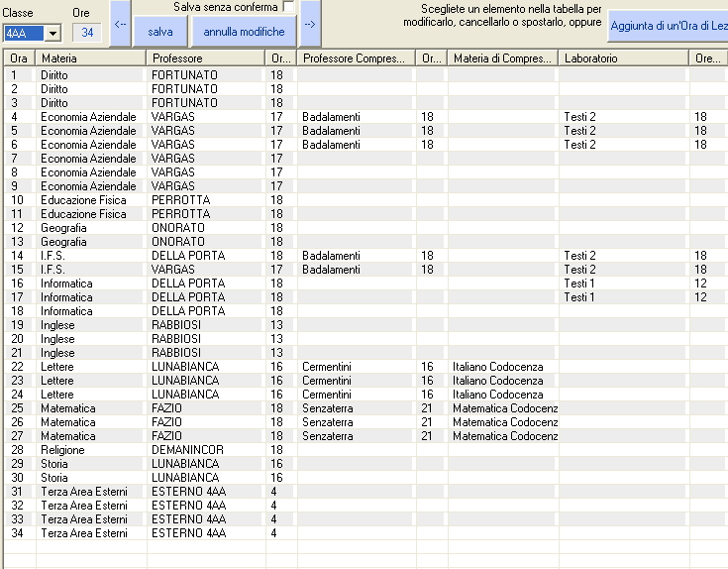Click the Ore field showing 34
The image size is (728, 569).
pos(87,33)
